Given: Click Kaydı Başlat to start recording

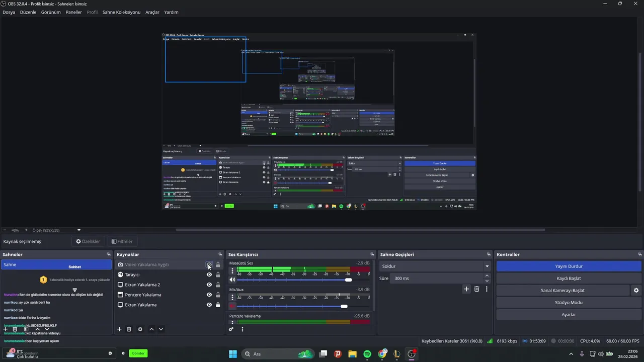Looking at the screenshot, I should point(569,278).
